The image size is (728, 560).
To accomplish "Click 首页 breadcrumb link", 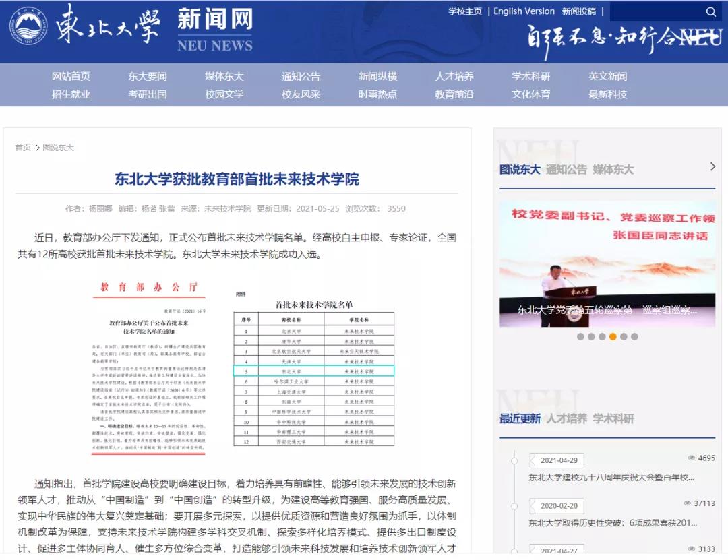I will [x=23, y=147].
